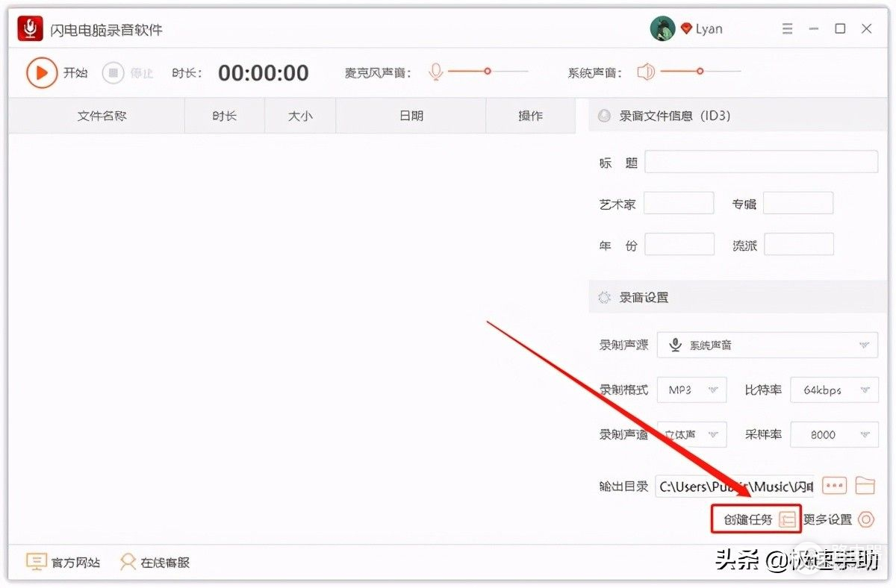Browse output directory with three-dots button
The image size is (896, 588).
click(834, 486)
